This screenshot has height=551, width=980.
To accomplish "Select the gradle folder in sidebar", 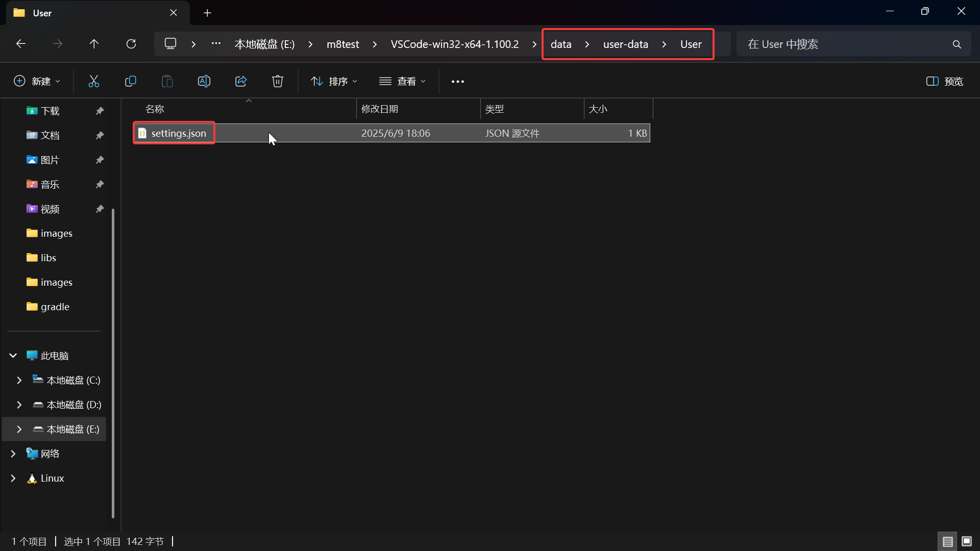I will coord(55,307).
